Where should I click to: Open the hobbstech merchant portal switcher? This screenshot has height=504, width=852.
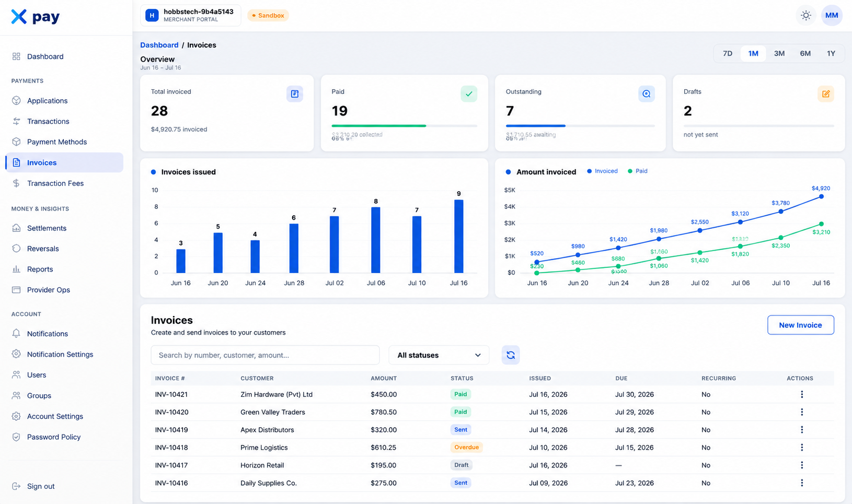coord(190,16)
